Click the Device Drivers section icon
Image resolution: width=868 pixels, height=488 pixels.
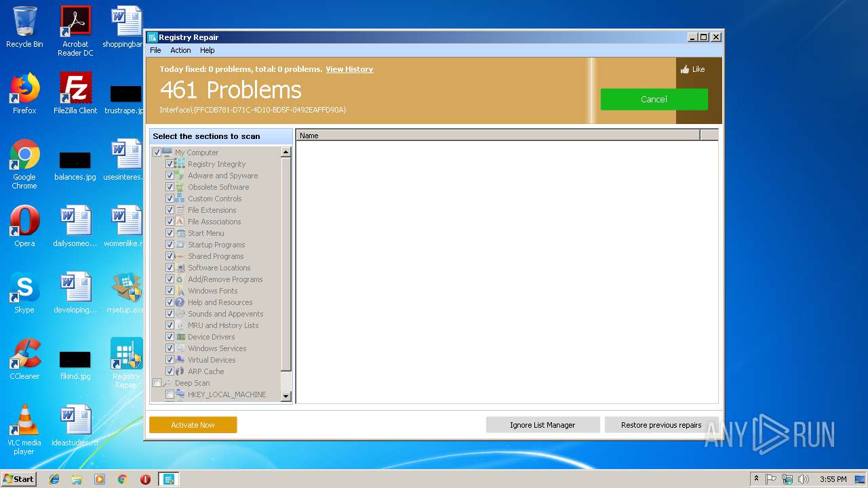[180, 337]
